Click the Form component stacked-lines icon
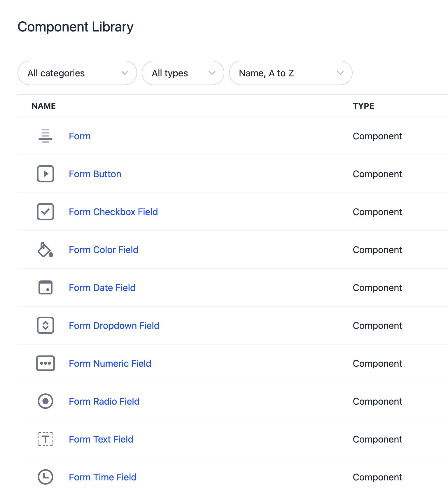448x495 pixels. pyautogui.click(x=45, y=136)
